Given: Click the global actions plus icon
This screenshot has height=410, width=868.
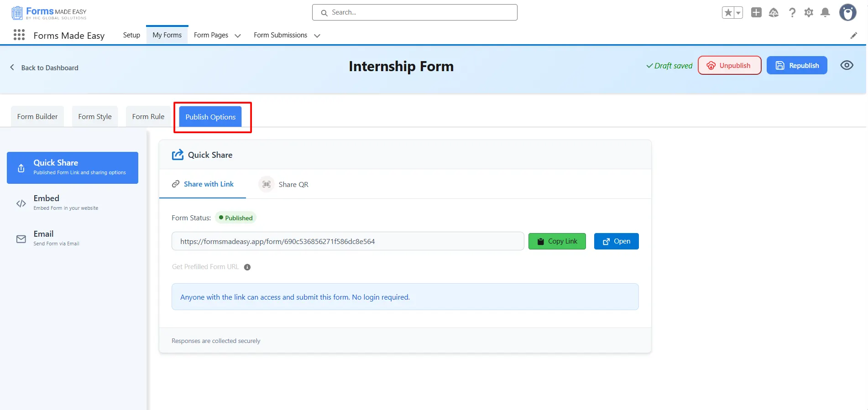Looking at the screenshot, I should (756, 13).
